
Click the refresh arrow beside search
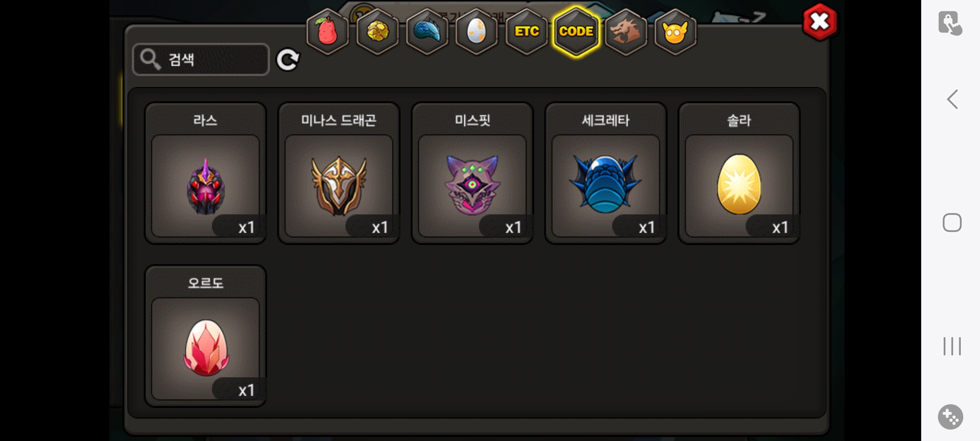tap(288, 60)
